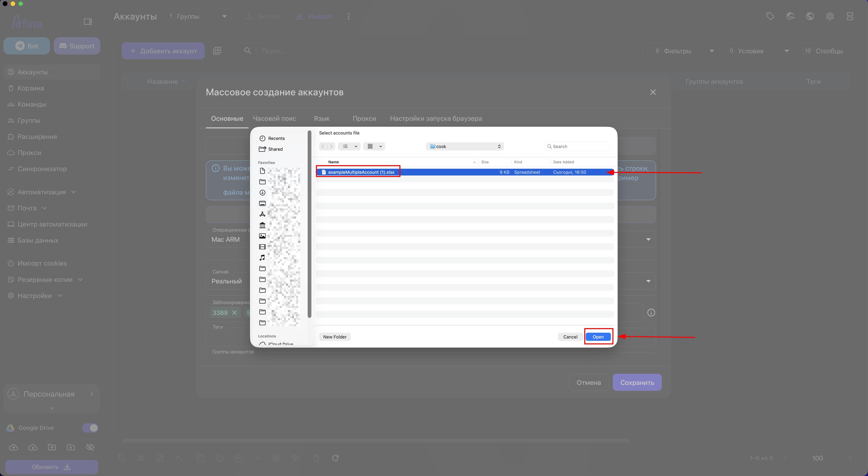Click the trash icon in bottom action bar
The image size is (868, 476).
pos(316,458)
